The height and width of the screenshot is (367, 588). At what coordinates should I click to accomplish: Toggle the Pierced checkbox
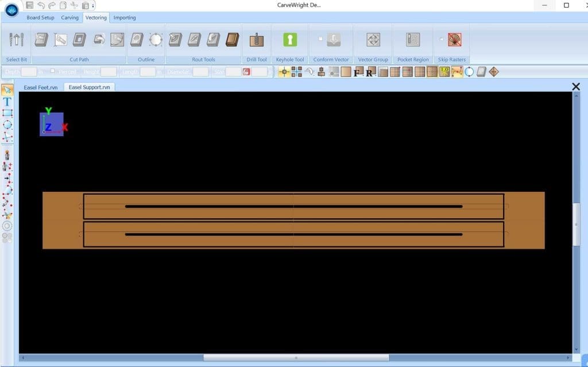tap(53, 71)
